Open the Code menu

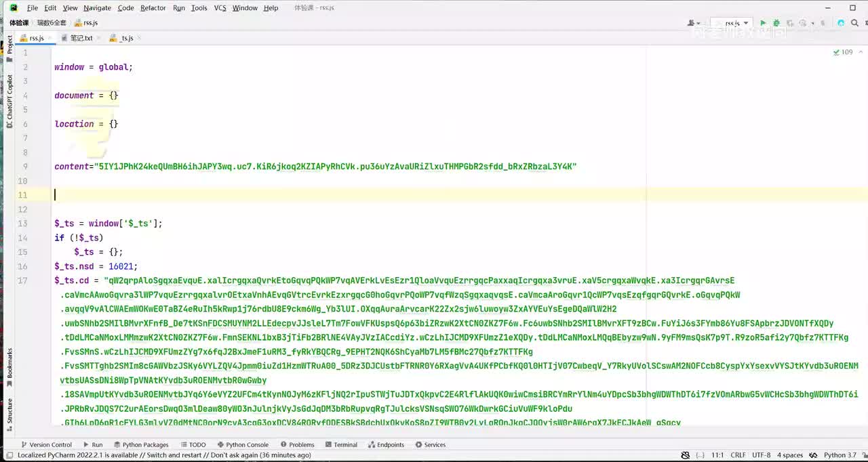125,8
